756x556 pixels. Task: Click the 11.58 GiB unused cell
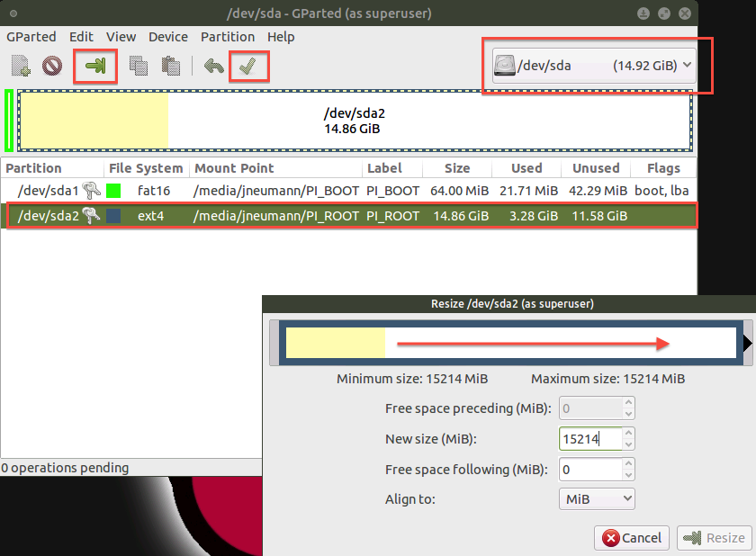[x=599, y=216]
